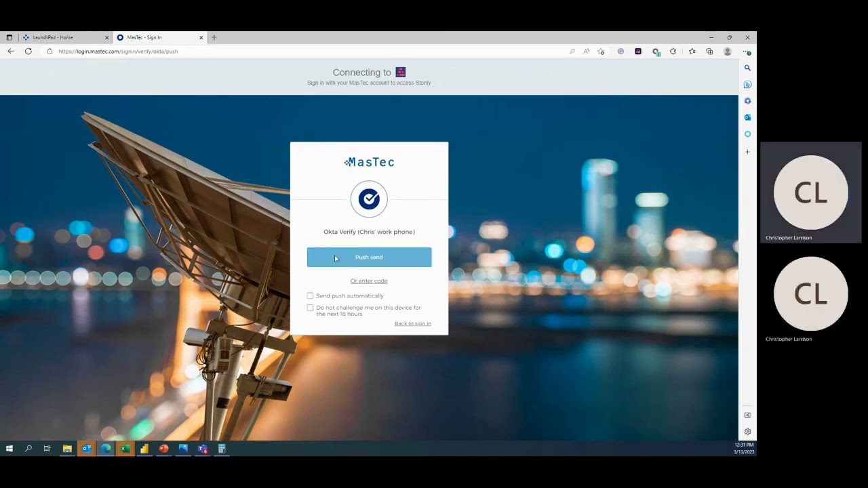Add this page to favorites
Image resolution: width=868 pixels, height=488 pixels.
point(601,52)
